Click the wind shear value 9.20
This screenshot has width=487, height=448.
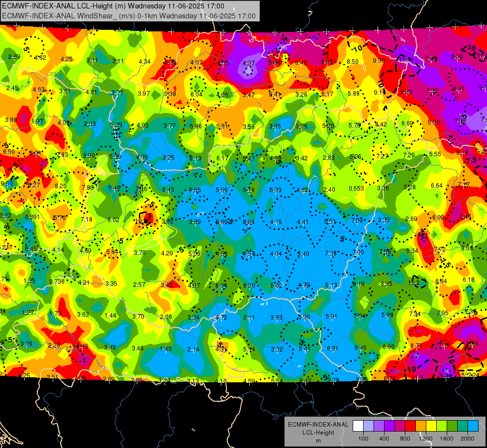pos(406,92)
